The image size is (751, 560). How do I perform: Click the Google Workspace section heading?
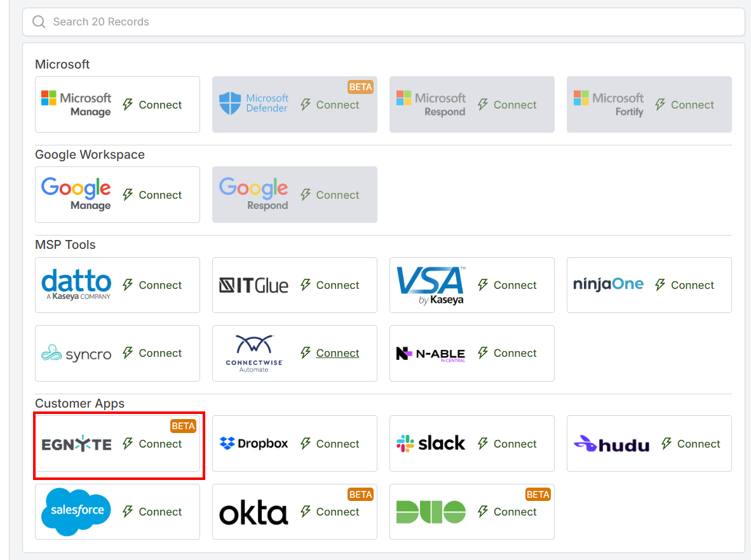(x=90, y=154)
